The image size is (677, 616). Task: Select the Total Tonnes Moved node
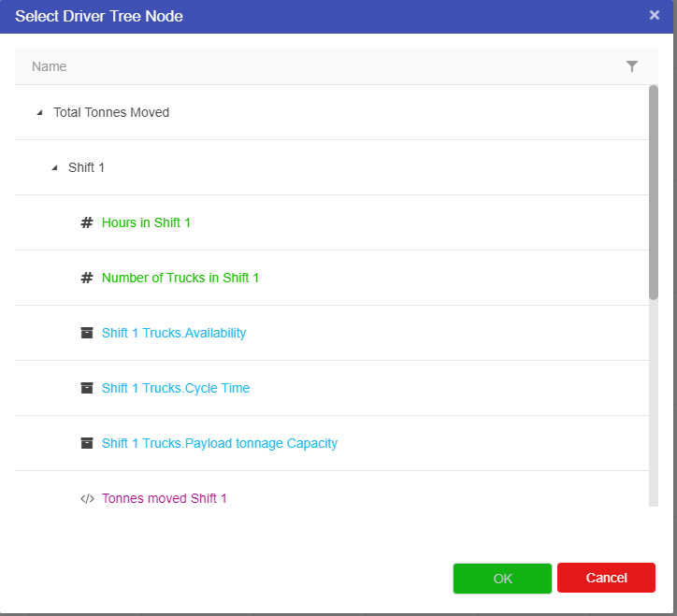click(x=111, y=112)
